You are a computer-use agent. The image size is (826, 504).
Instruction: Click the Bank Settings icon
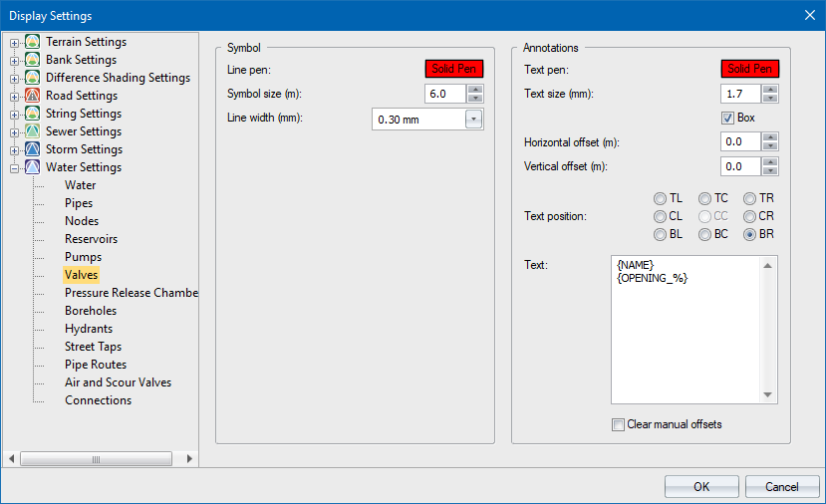pos(33,60)
